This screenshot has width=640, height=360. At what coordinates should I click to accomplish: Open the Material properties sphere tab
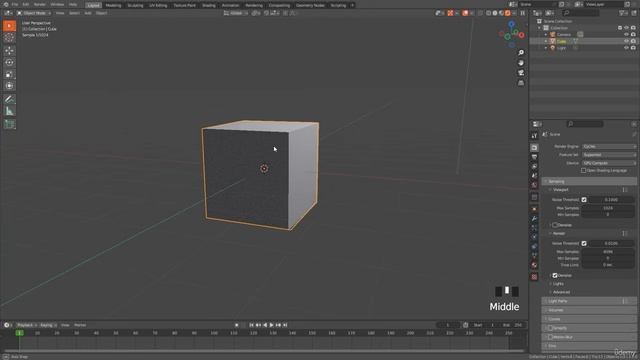(x=534, y=266)
